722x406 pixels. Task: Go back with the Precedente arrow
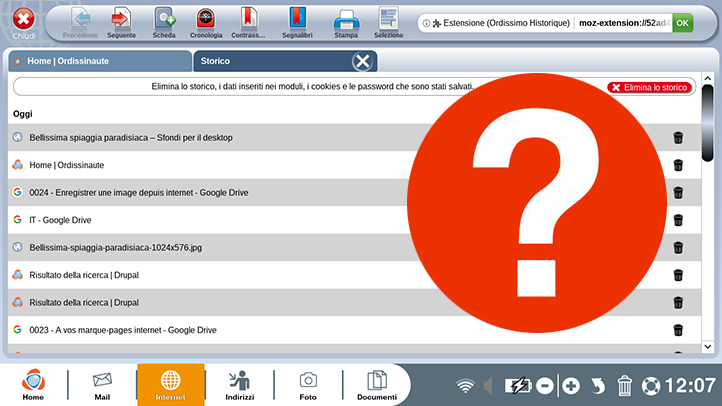pyautogui.click(x=81, y=22)
